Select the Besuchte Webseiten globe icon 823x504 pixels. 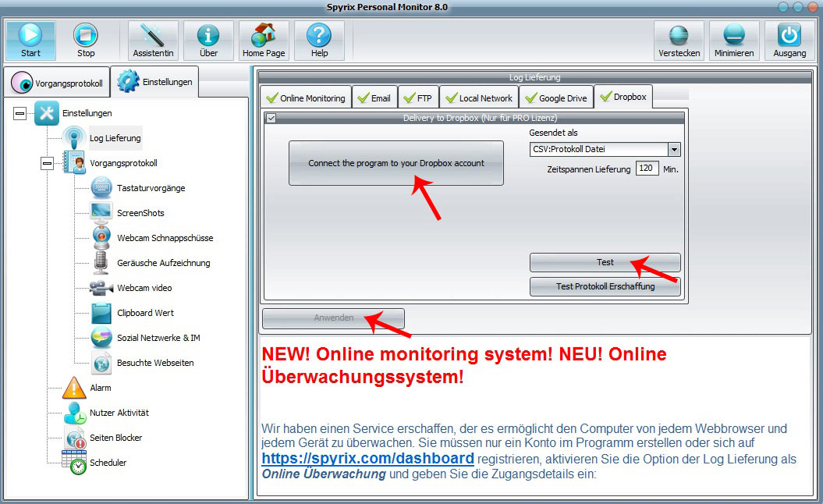101,363
